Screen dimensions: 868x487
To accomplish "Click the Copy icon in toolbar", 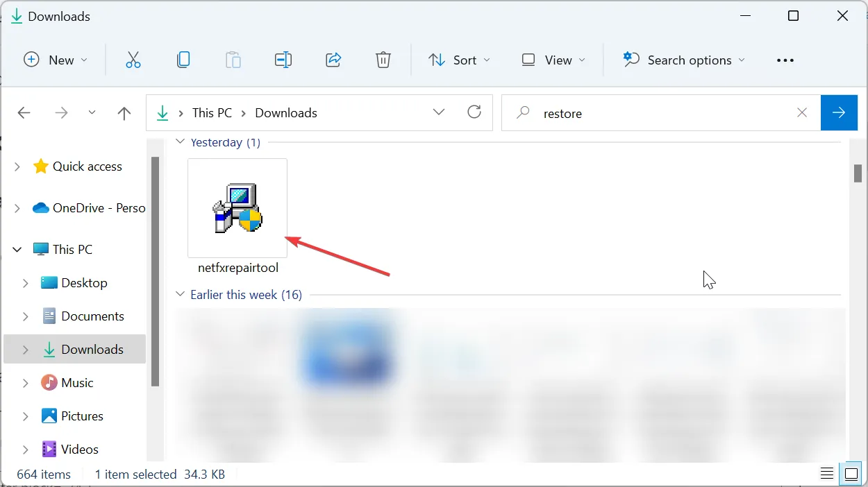I will pyautogui.click(x=183, y=60).
